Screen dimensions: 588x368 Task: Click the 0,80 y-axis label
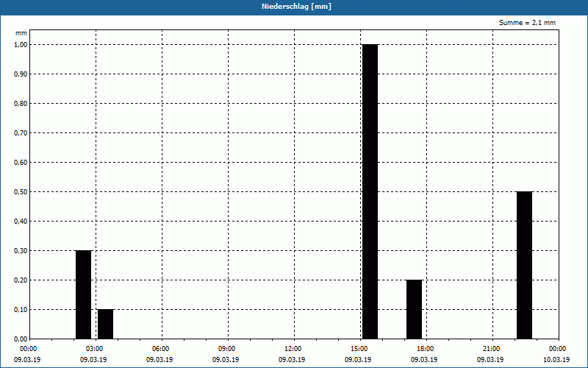tap(21, 104)
